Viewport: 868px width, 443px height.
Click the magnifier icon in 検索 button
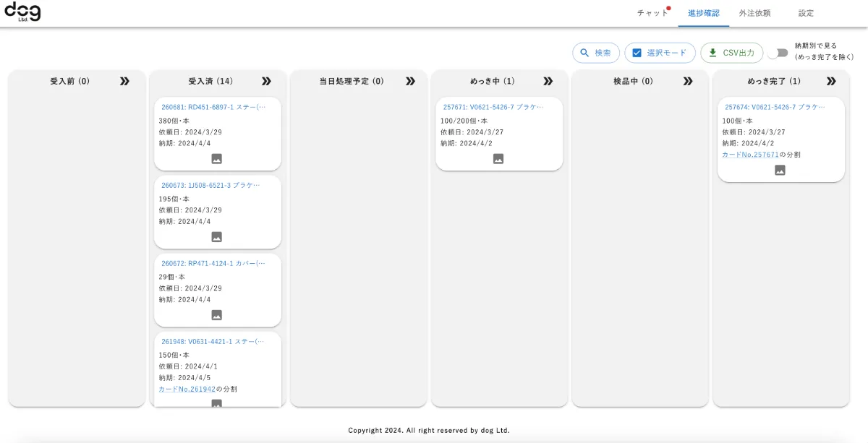coord(584,53)
